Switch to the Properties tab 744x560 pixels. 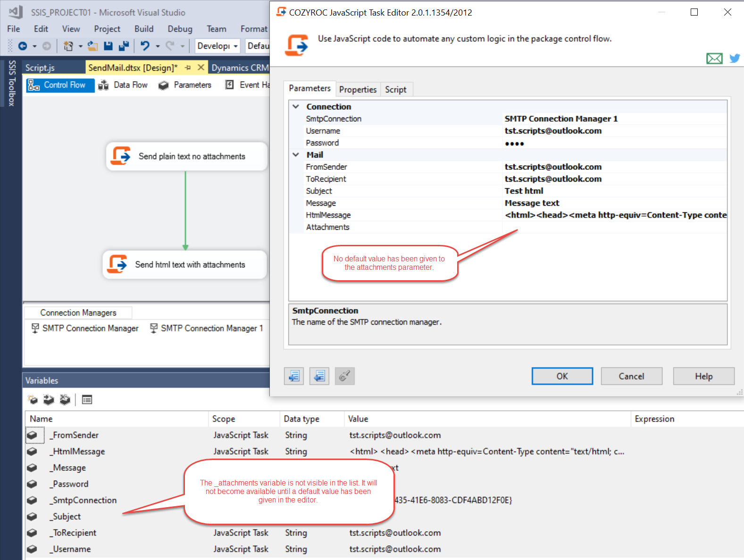click(x=358, y=89)
